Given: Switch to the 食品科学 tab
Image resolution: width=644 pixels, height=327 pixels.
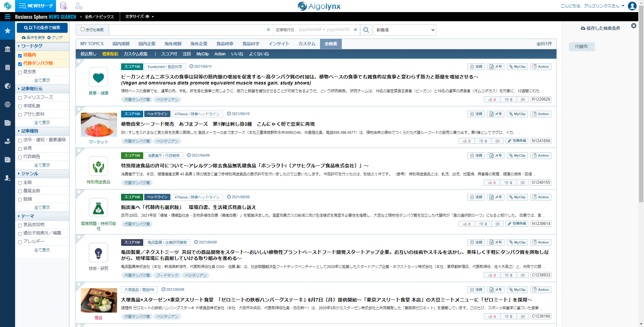Looking at the screenshot, I should [251, 44].
